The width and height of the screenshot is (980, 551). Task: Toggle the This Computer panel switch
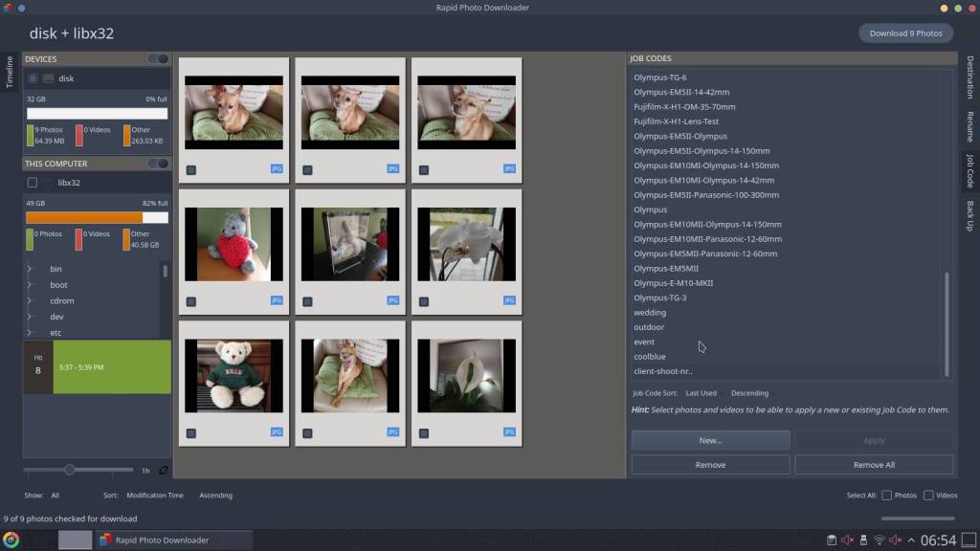point(158,164)
